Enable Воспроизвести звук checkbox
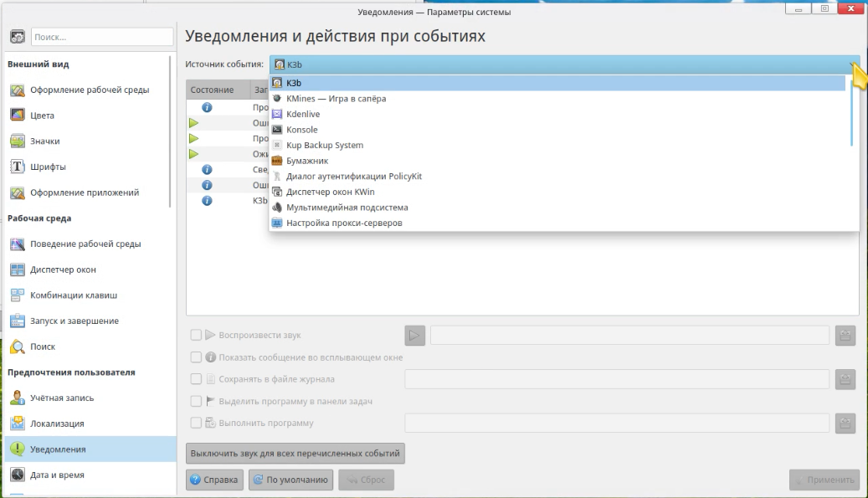The height and width of the screenshot is (498, 868). (196, 335)
